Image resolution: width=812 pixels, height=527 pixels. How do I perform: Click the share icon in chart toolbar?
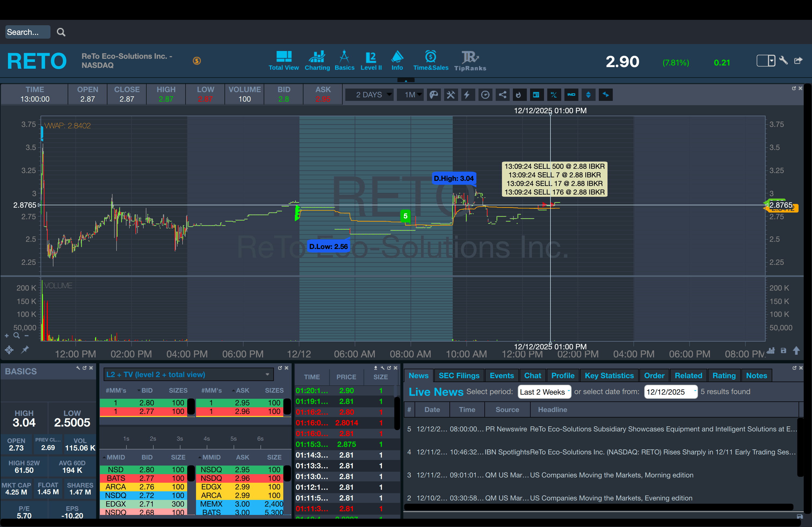pos(502,95)
